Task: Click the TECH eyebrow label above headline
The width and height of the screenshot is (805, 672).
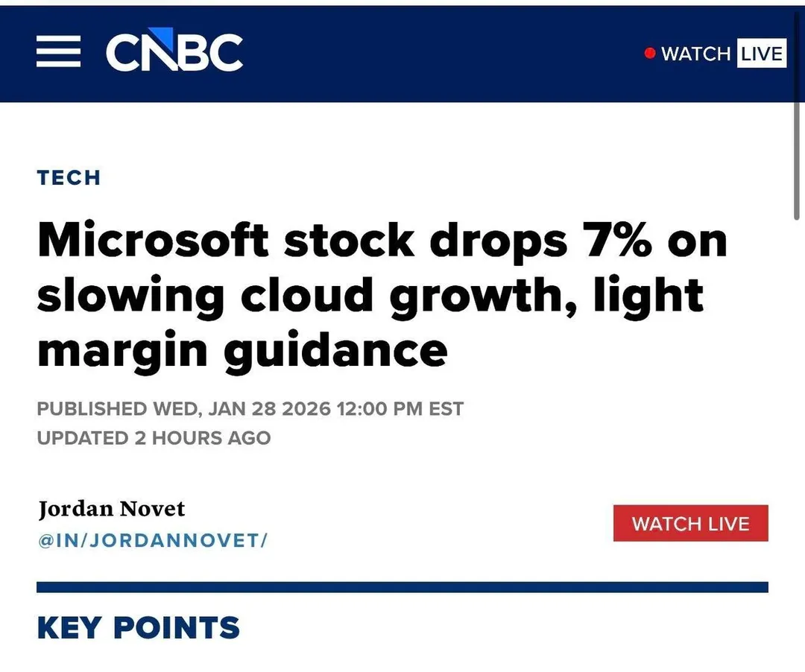Action: point(69,178)
